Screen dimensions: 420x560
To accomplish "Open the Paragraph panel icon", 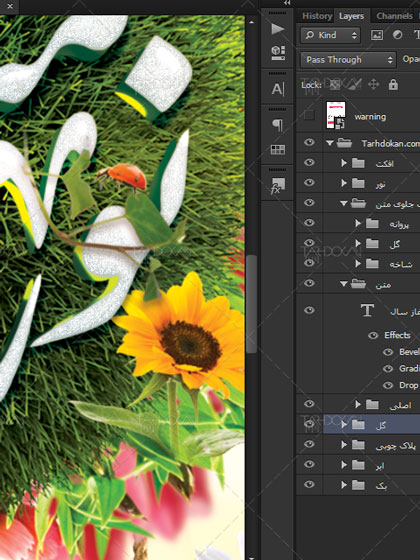I will pyautogui.click(x=278, y=125).
